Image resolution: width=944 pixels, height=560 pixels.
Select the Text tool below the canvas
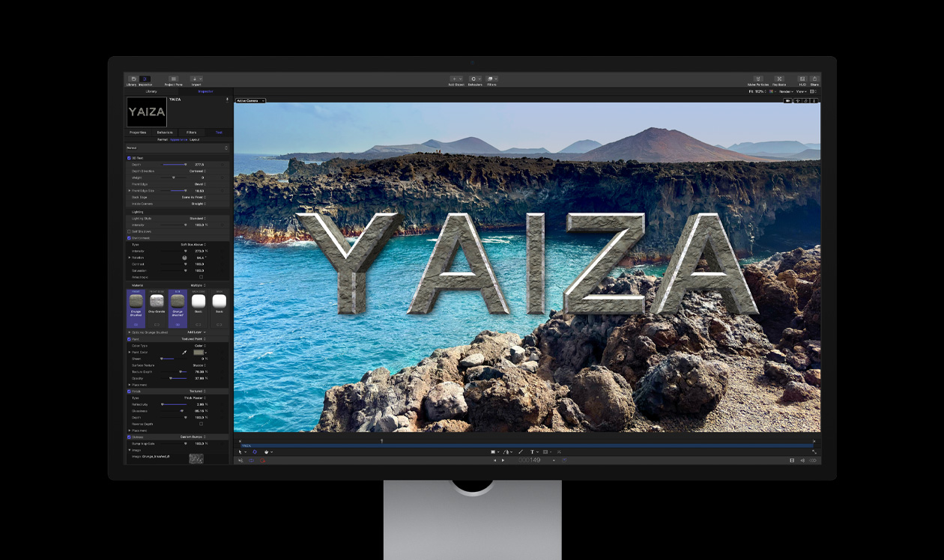533,451
